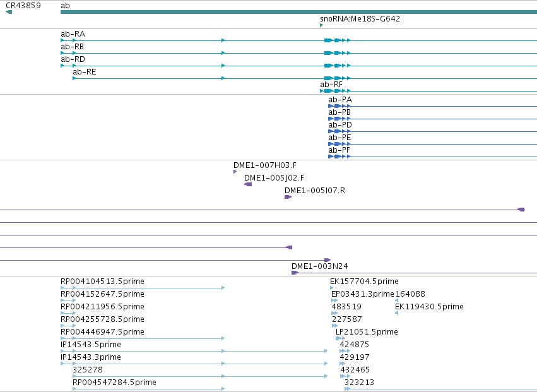537x392 pixels.
Task: Select feature labeled 164088
Action: coord(410,294)
